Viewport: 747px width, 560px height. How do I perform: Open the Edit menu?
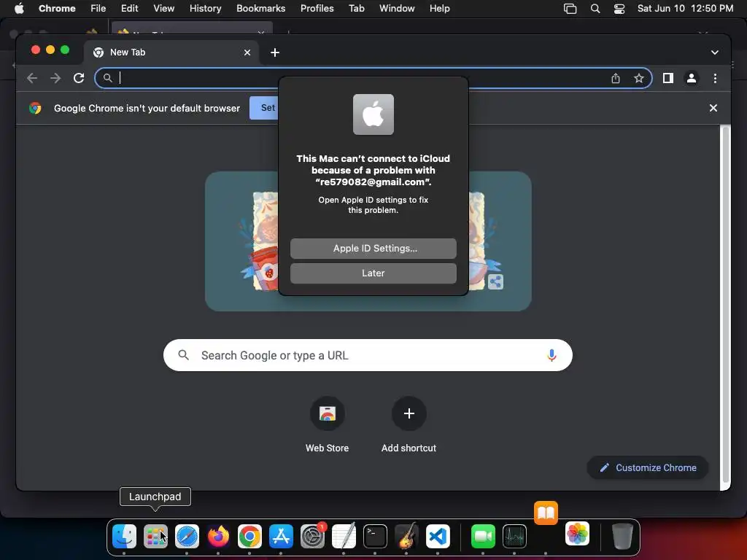click(129, 8)
